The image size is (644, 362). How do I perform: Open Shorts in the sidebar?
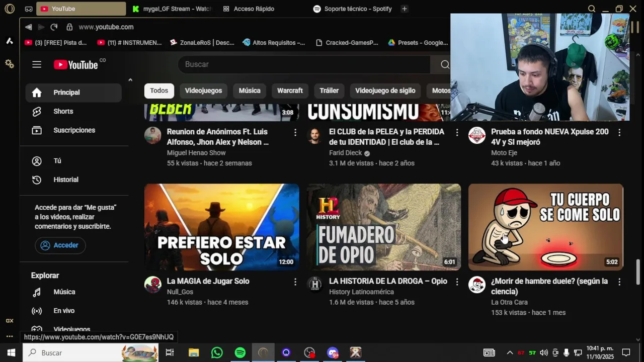73,111
